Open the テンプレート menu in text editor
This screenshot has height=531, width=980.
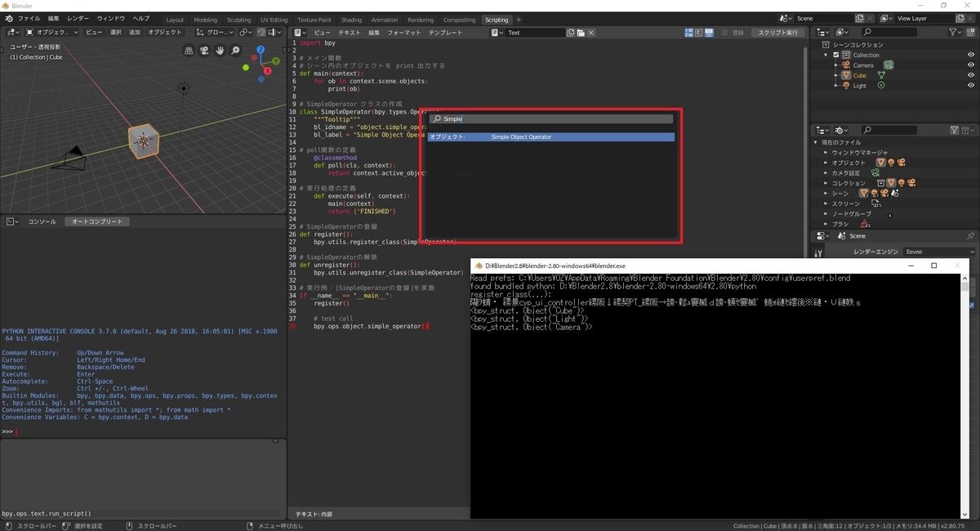[446, 33]
